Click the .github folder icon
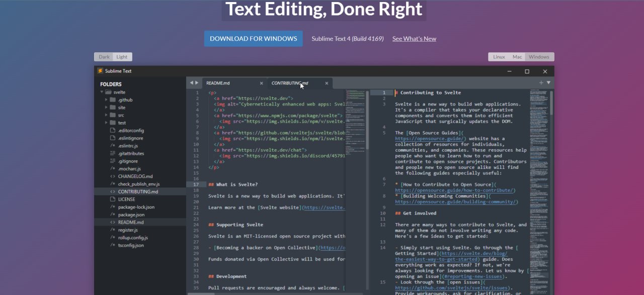644x295 pixels. pos(113,100)
